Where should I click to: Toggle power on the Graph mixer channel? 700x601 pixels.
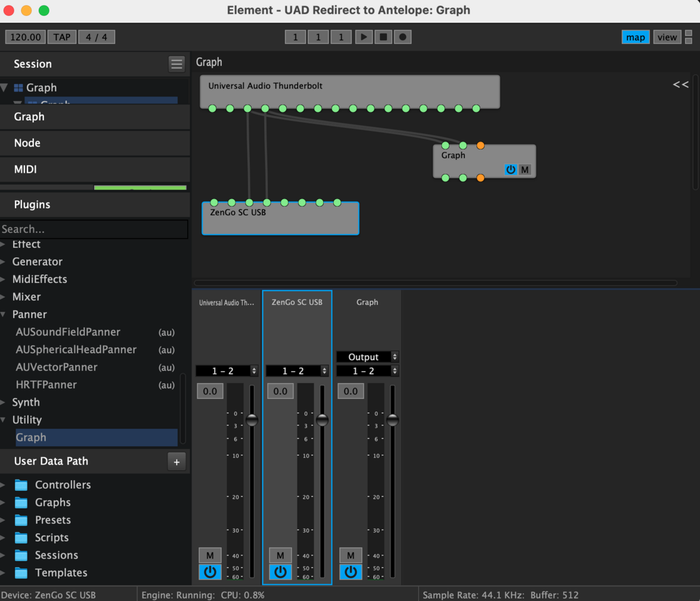[351, 572]
